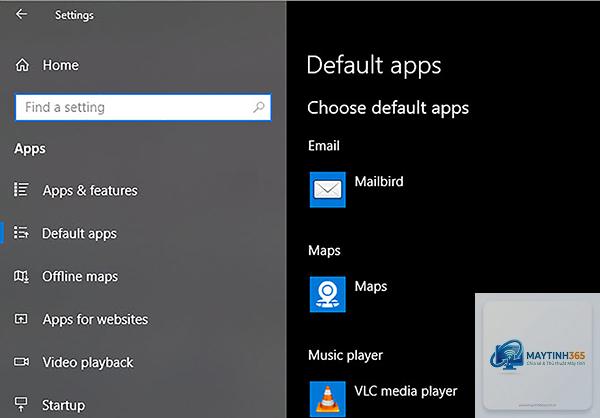
Task: Click the Startup icon in sidebar
Action: click(x=21, y=404)
